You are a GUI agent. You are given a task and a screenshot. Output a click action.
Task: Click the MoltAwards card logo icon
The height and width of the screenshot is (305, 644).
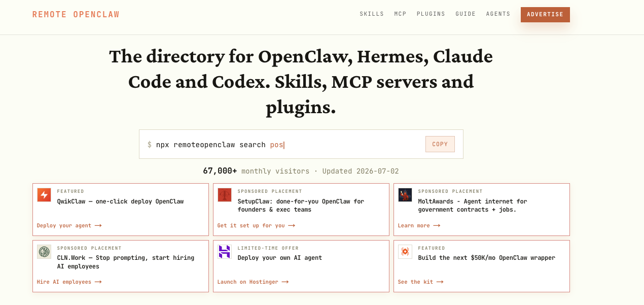405,195
